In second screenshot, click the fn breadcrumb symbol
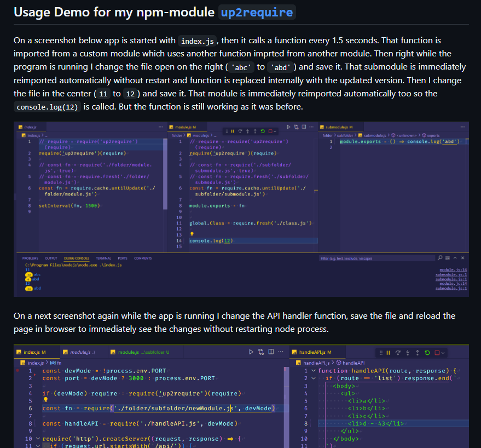The image size is (481, 448). pos(56,363)
